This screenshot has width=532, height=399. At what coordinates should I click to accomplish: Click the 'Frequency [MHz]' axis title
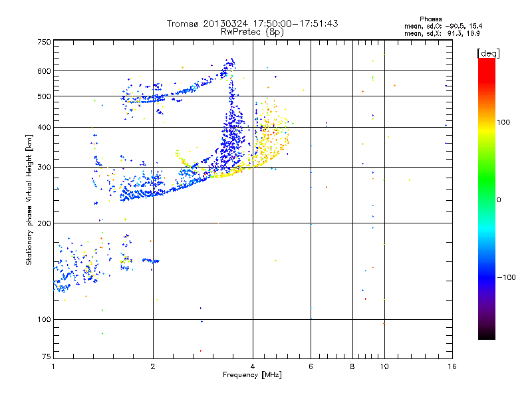point(252,375)
